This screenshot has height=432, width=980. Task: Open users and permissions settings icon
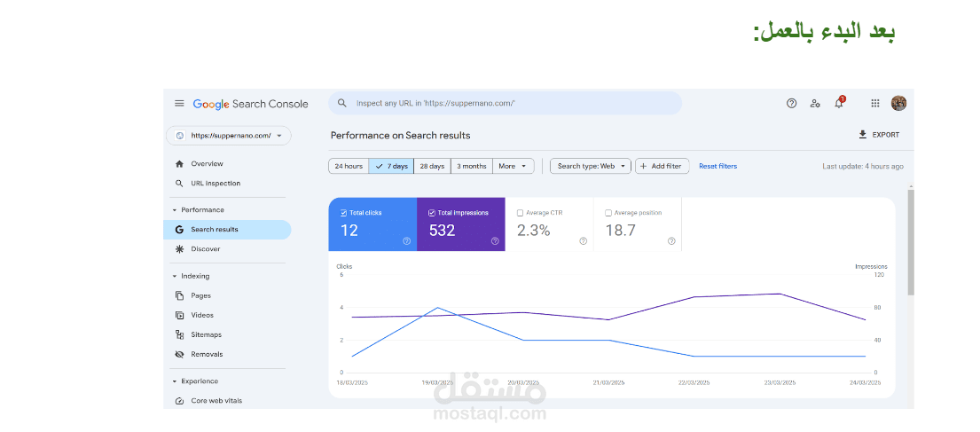[x=815, y=103]
